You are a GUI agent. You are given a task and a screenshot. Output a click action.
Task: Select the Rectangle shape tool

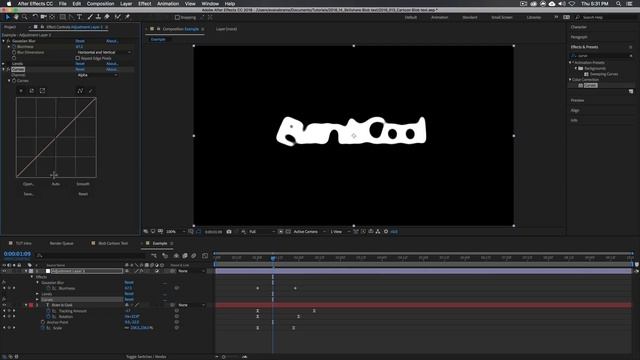(x=62, y=17)
